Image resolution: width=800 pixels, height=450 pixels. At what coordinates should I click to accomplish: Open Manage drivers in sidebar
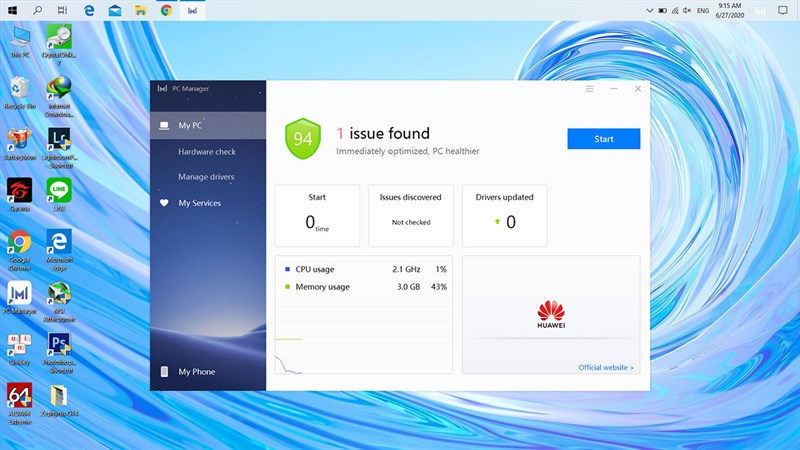208,177
